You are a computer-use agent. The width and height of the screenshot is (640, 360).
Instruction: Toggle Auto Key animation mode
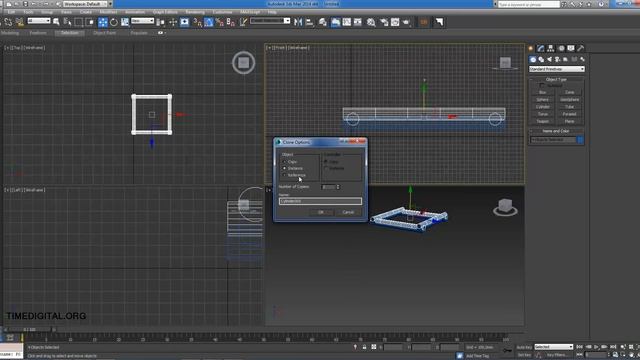pos(524,347)
